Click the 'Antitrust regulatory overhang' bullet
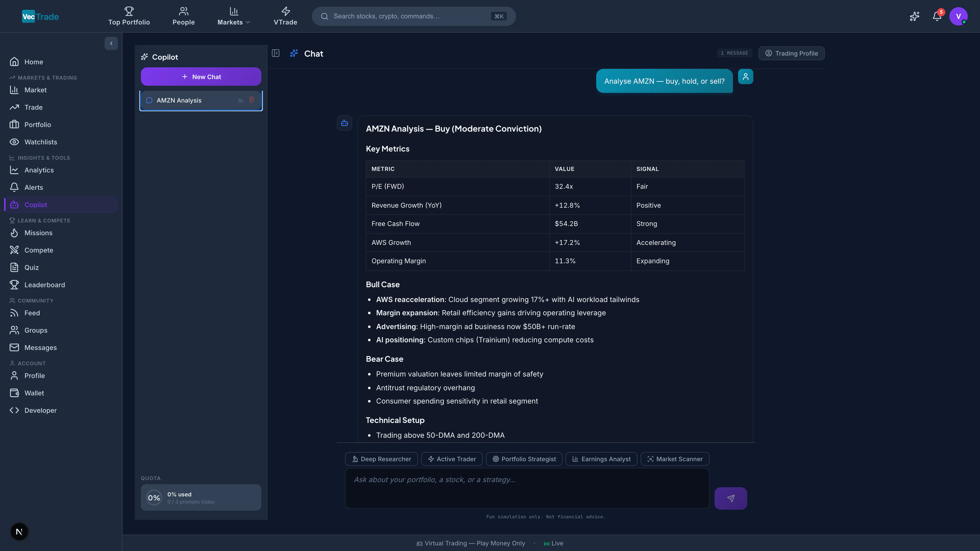The width and height of the screenshot is (980, 551). coord(425,387)
